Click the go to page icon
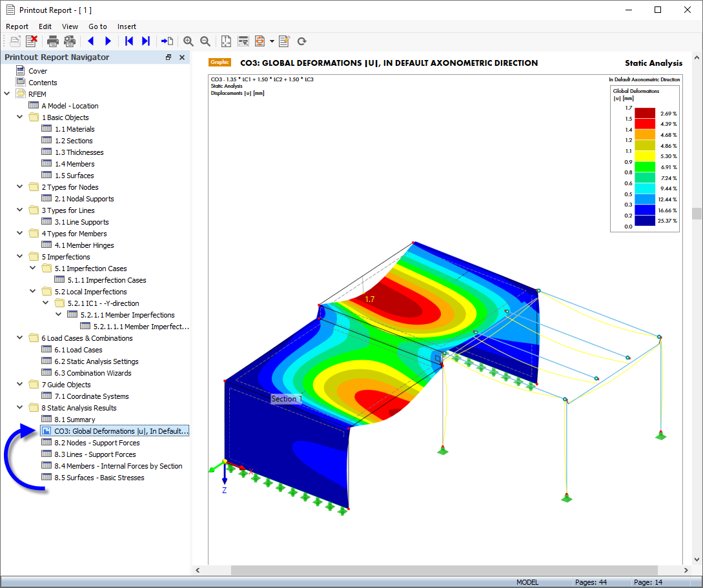Image resolution: width=703 pixels, height=588 pixels. 167,41
